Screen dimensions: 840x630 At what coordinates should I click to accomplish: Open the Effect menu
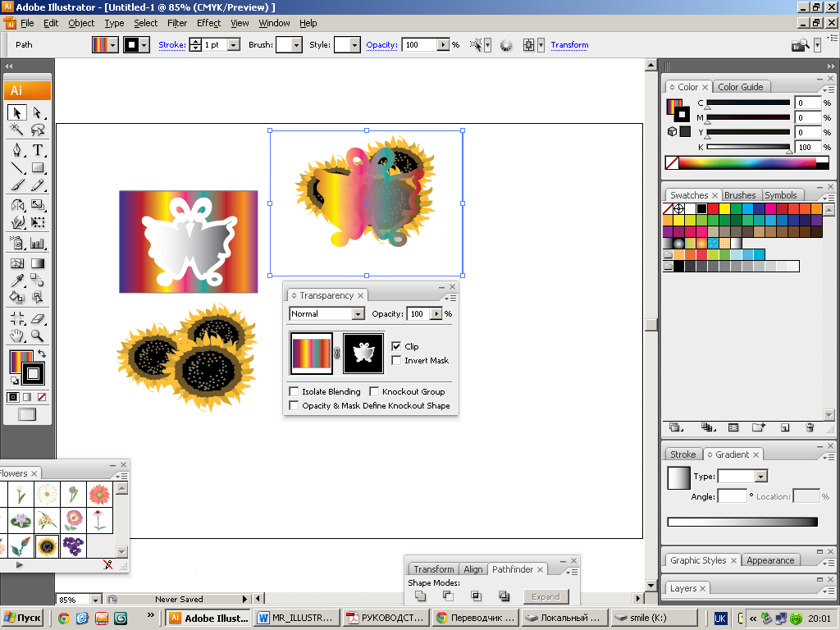click(x=208, y=23)
